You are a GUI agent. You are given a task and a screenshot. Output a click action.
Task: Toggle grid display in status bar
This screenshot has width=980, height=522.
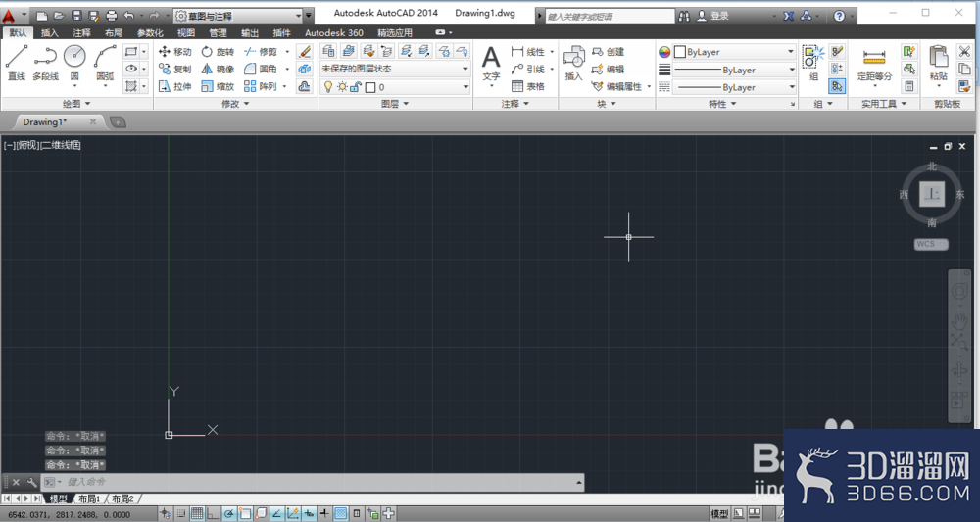coord(197,514)
